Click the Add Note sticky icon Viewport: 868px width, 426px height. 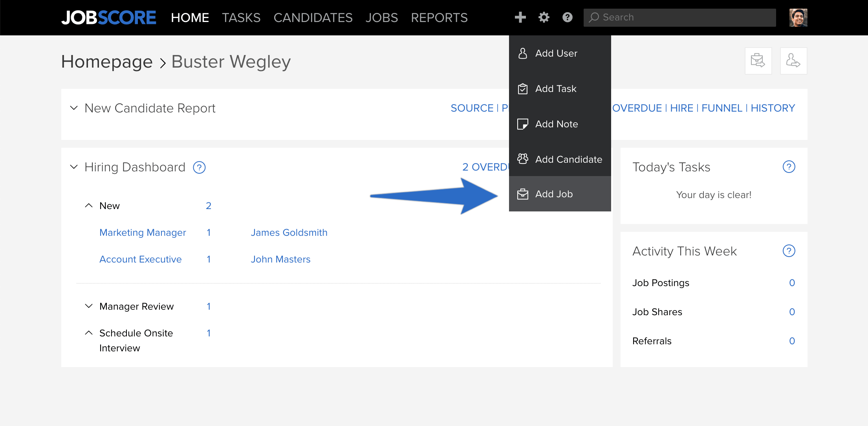pyautogui.click(x=523, y=124)
